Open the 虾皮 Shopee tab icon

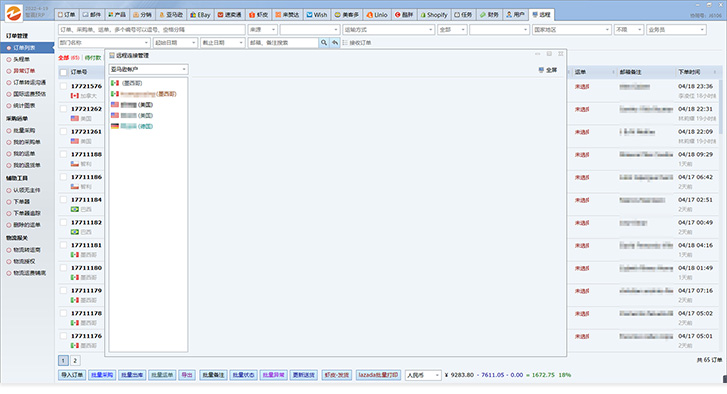pos(252,15)
